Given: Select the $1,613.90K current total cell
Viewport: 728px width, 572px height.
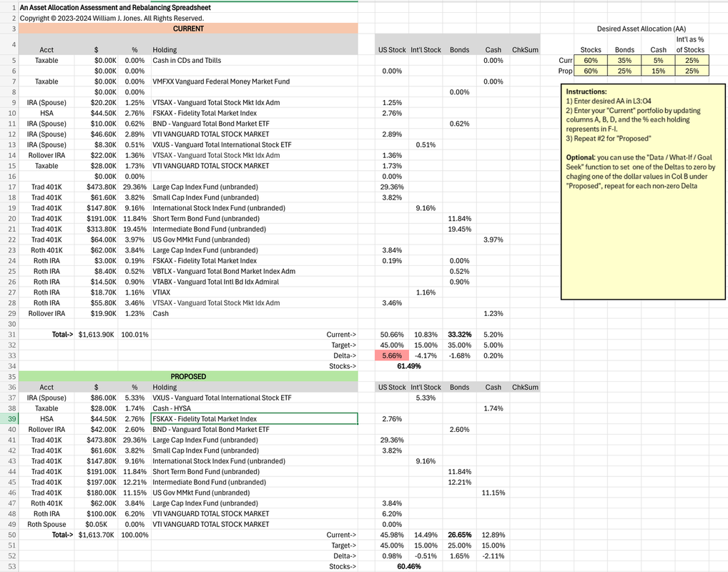Looking at the screenshot, I should [96, 335].
